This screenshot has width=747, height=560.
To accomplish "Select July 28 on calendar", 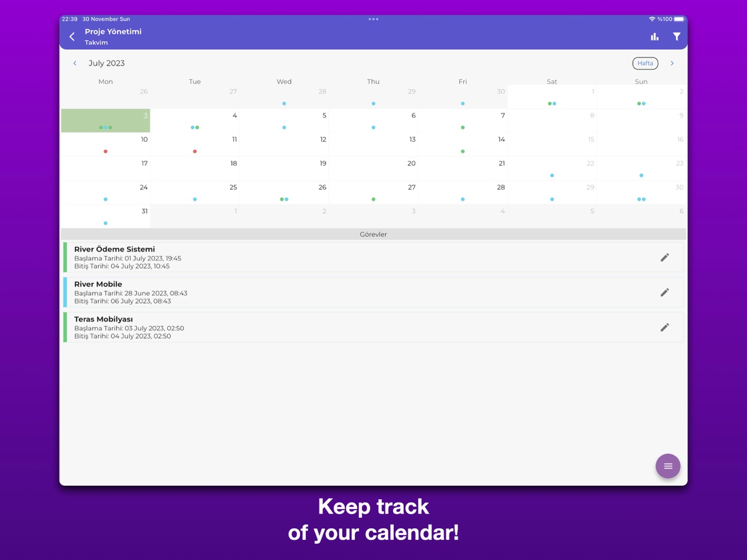I will coord(463,192).
